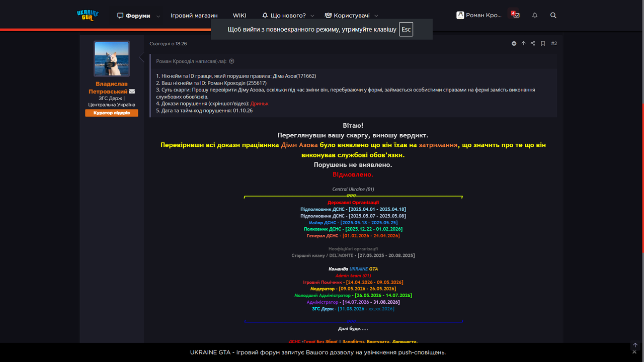Viewport: 644px width, 362px height.
Task: Click Майор ДСНС - [2025.05.18 - 2025.05.25] line
Action: pos(353,223)
